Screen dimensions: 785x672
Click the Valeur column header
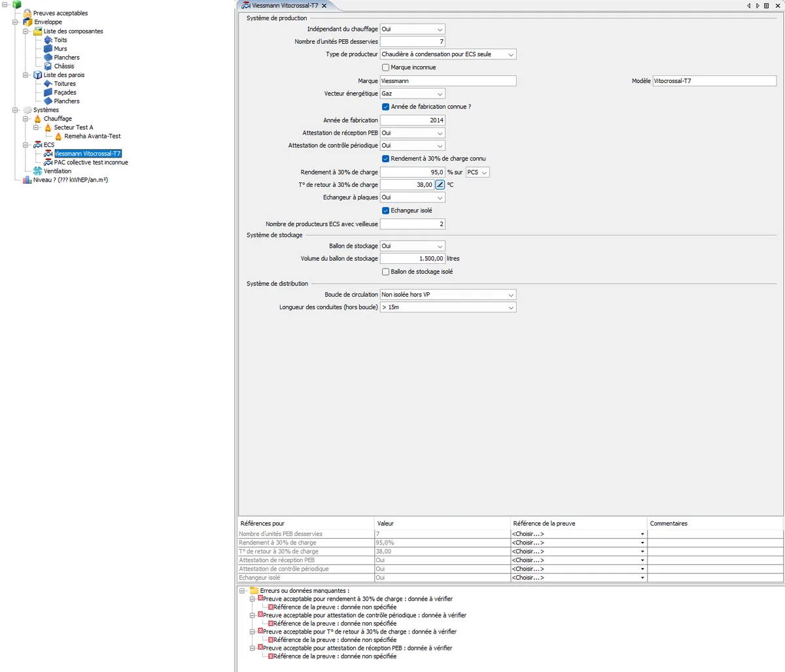pyautogui.click(x=442, y=524)
